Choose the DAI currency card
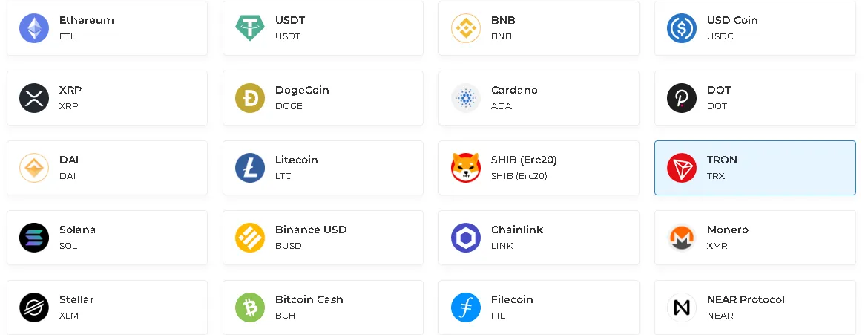Screen dimensions: 868x335 [108, 168]
